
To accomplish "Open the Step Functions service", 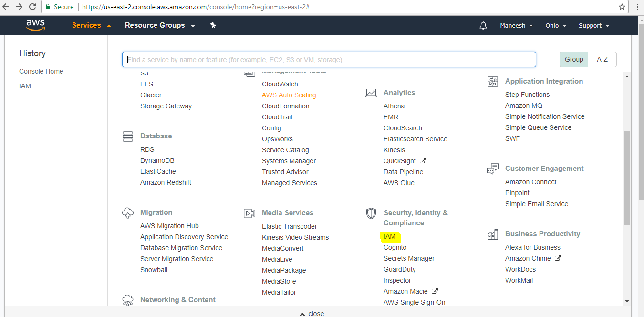I will point(527,95).
